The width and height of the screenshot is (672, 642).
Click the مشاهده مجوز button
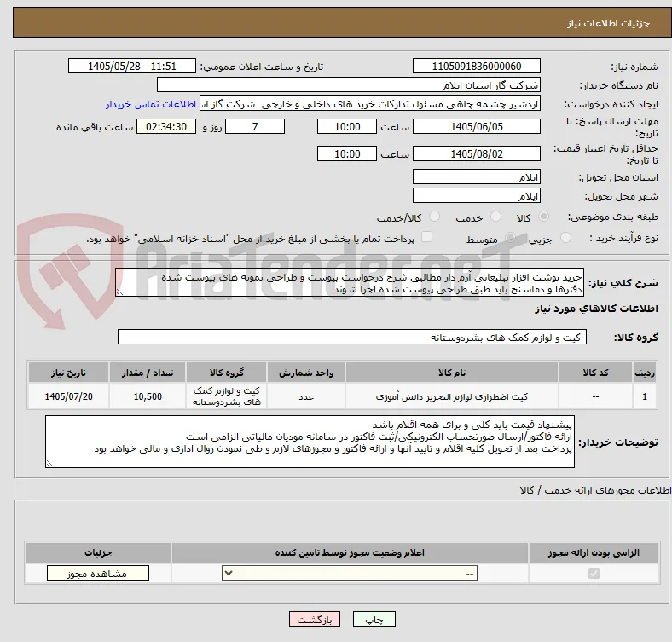(98, 574)
